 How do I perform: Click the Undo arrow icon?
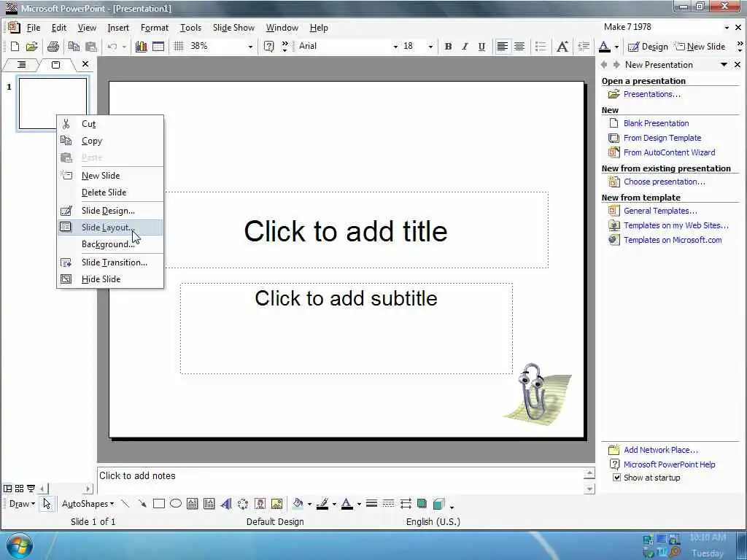112,47
